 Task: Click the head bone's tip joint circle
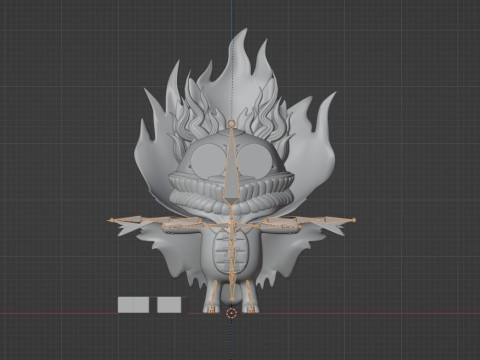(x=231, y=124)
